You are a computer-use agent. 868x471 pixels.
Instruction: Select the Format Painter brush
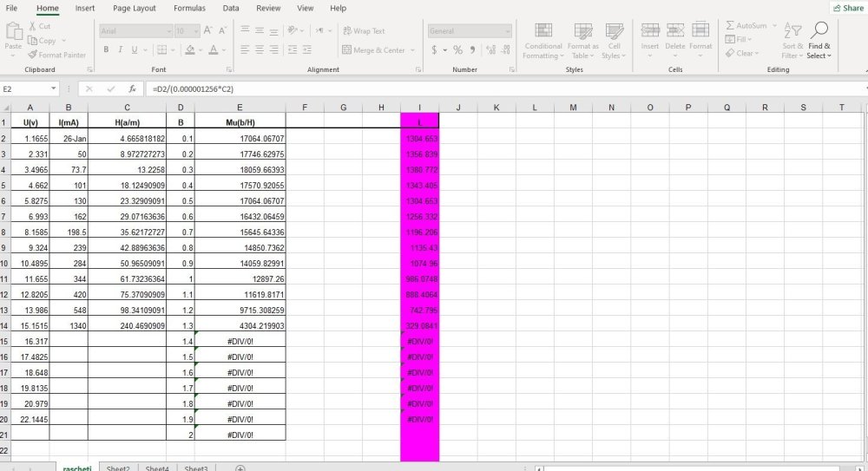point(33,55)
